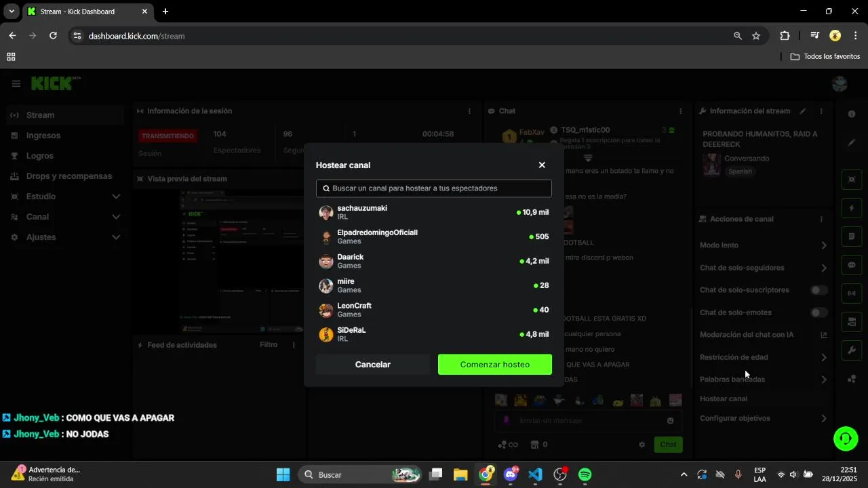Image resolution: width=868 pixels, height=488 pixels.
Task: Select ElpadredomingoOficiall channel to host
Action: [x=434, y=237]
